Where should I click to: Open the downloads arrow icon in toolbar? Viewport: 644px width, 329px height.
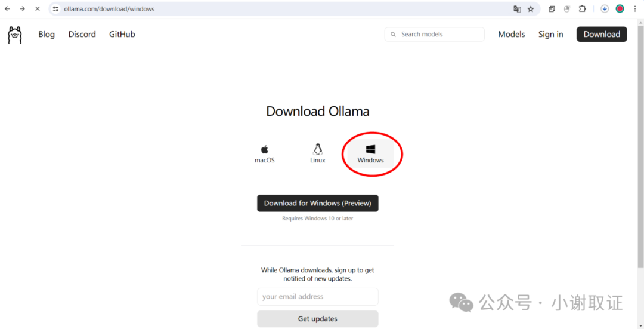tap(605, 8)
